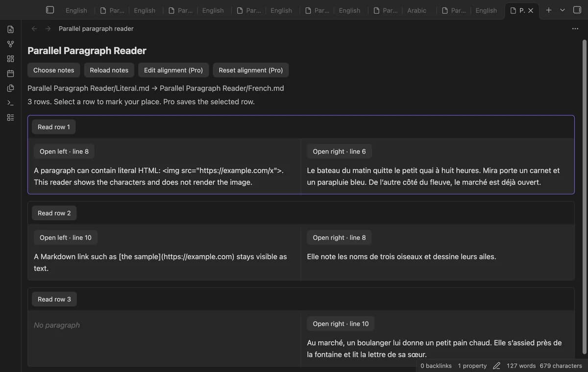Image resolution: width=588 pixels, height=372 pixels.
Task: Click the 'No paragraph' placeholder
Action: [x=57, y=325]
